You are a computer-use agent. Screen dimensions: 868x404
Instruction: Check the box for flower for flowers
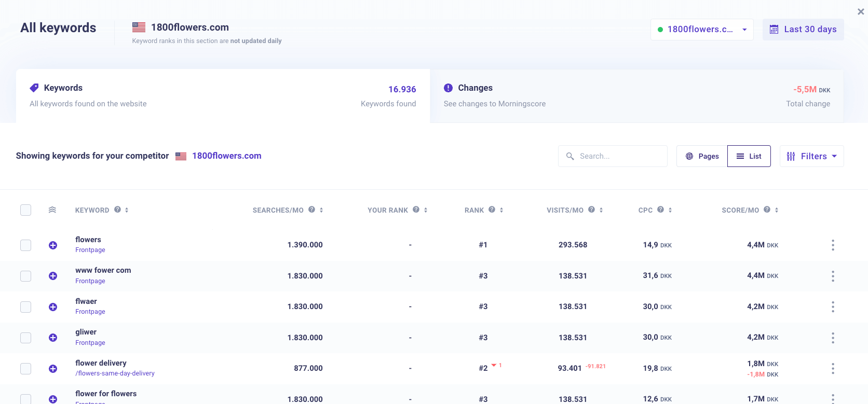tap(25, 399)
